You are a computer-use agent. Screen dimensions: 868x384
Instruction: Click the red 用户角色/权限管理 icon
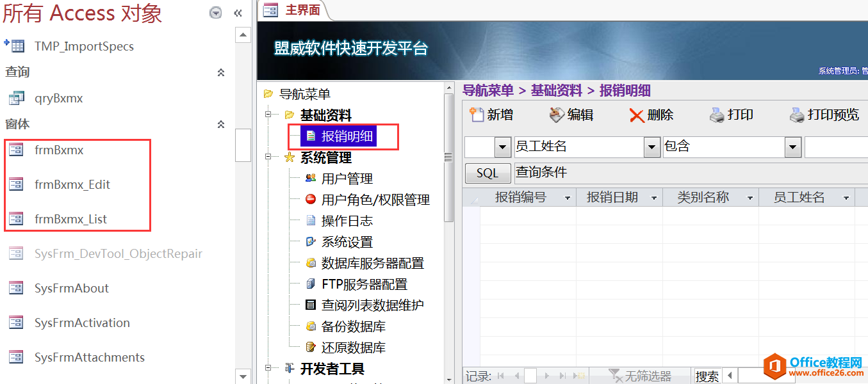[311, 199]
